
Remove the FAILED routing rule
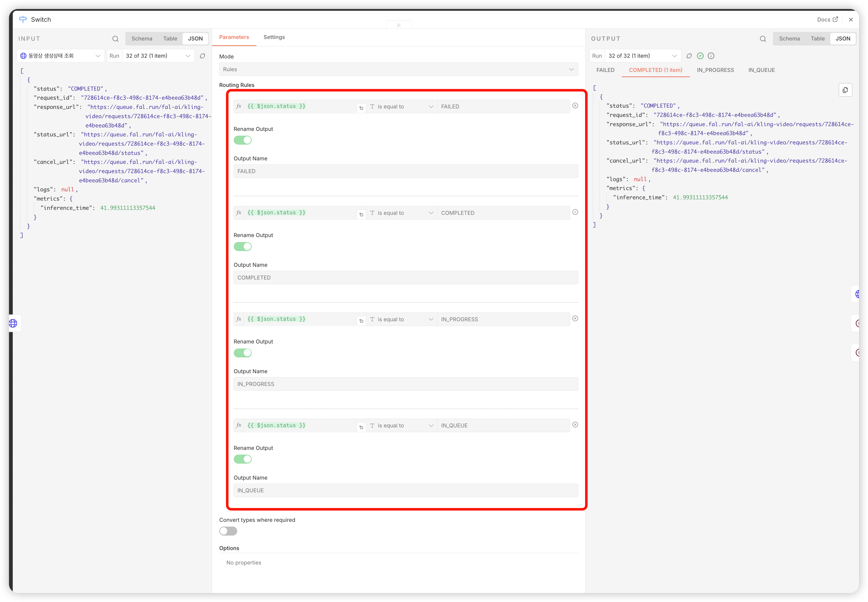pos(575,106)
